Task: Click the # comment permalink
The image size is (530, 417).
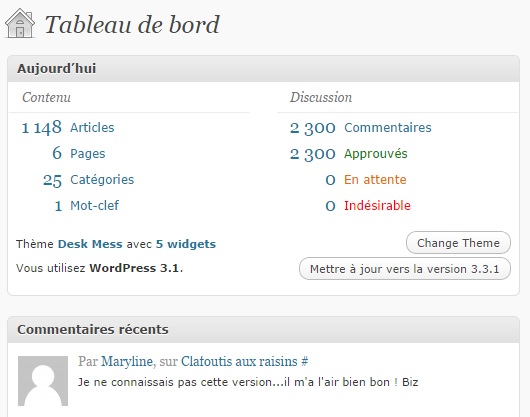Action: point(305,362)
